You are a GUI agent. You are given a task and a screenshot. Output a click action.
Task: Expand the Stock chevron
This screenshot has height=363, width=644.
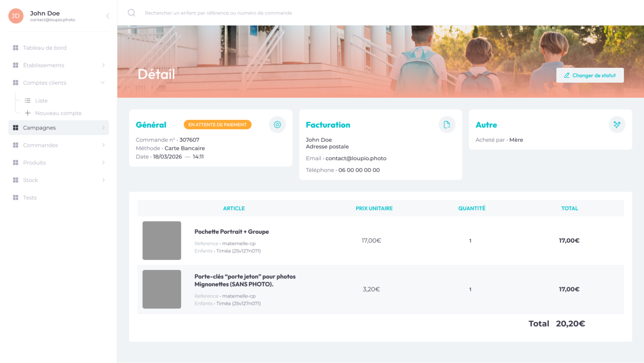(103, 180)
